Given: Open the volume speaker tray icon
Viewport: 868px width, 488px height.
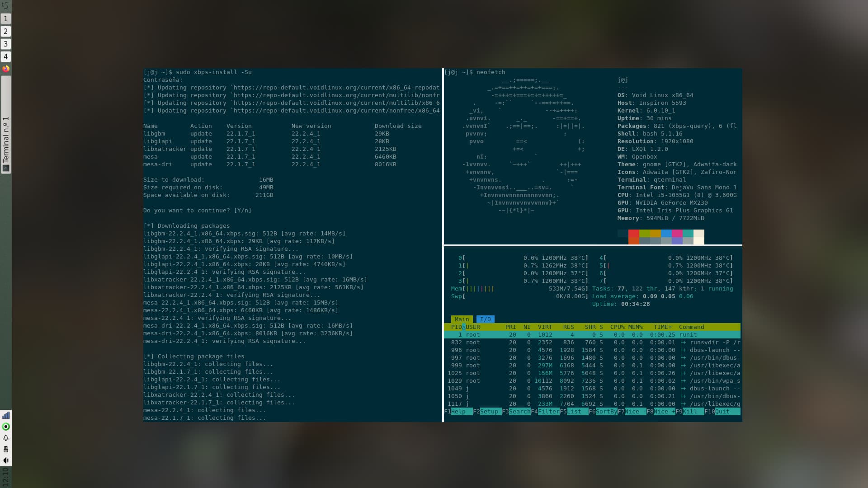Looking at the screenshot, I should (6, 460).
